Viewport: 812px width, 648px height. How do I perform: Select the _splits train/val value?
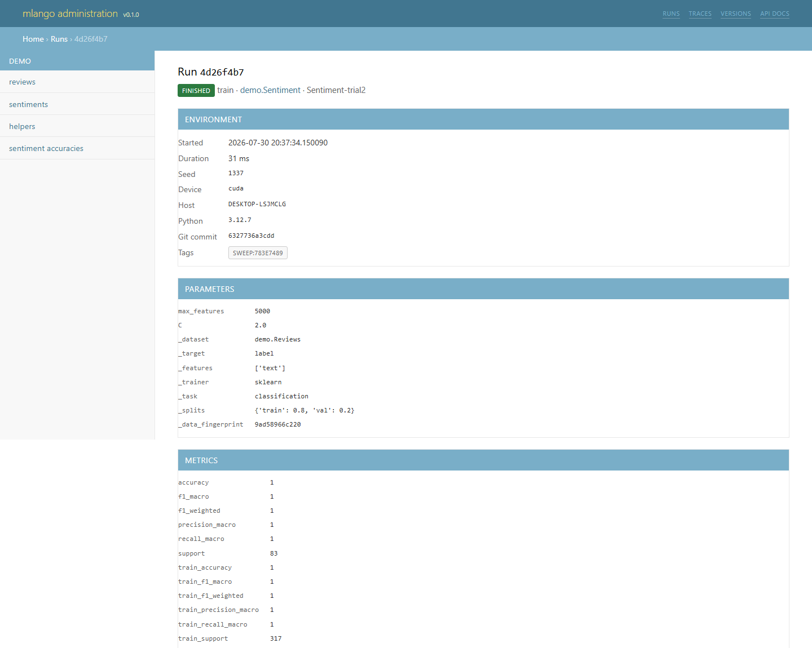tap(304, 410)
